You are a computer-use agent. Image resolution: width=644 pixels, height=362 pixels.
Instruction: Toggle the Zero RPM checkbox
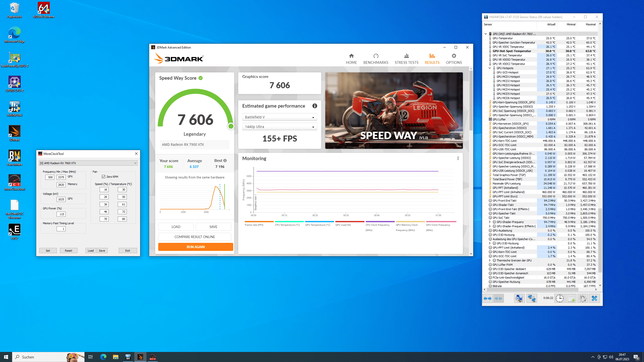(x=104, y=177)
